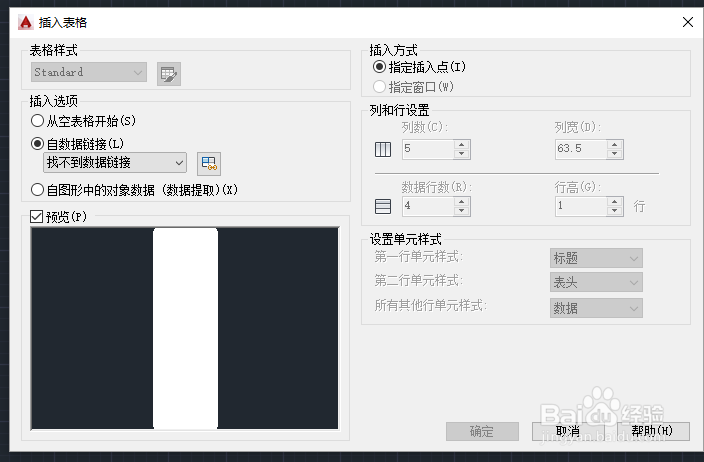Screen dimensions: 704x462
Task: Select 指定窗口(W) radio option
Action: [414, 87]
